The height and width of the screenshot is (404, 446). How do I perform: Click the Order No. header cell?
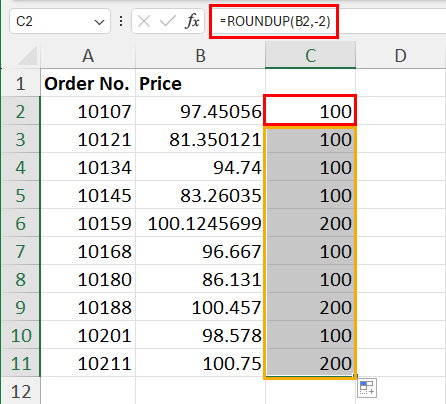pyautogui.click(x=88, y=83)
